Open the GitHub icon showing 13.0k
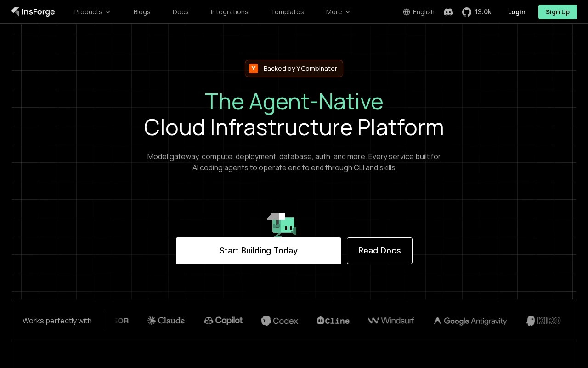Image resolution: width=588 pixels, height=368 pixels. click(x=467, y=12)
